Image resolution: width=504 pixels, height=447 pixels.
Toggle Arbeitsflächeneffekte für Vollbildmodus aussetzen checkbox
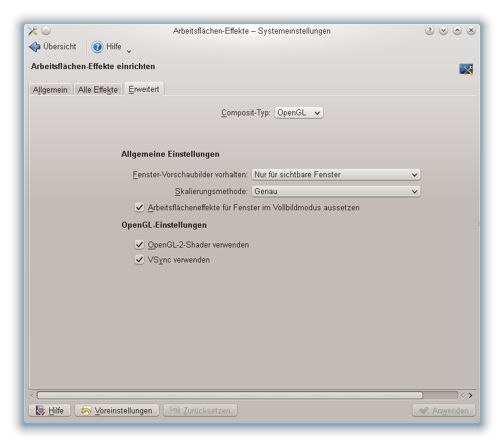pos(139,207)
